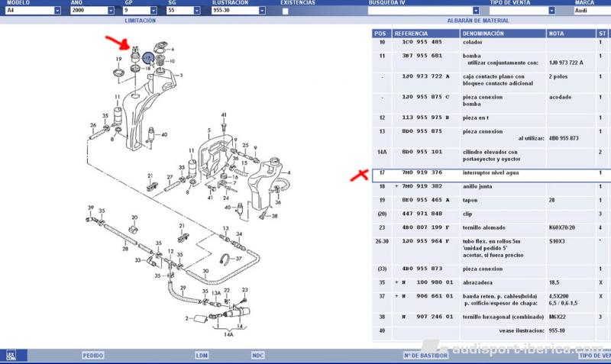
Task: Click the NOTA column header
Action: point(571,34)
